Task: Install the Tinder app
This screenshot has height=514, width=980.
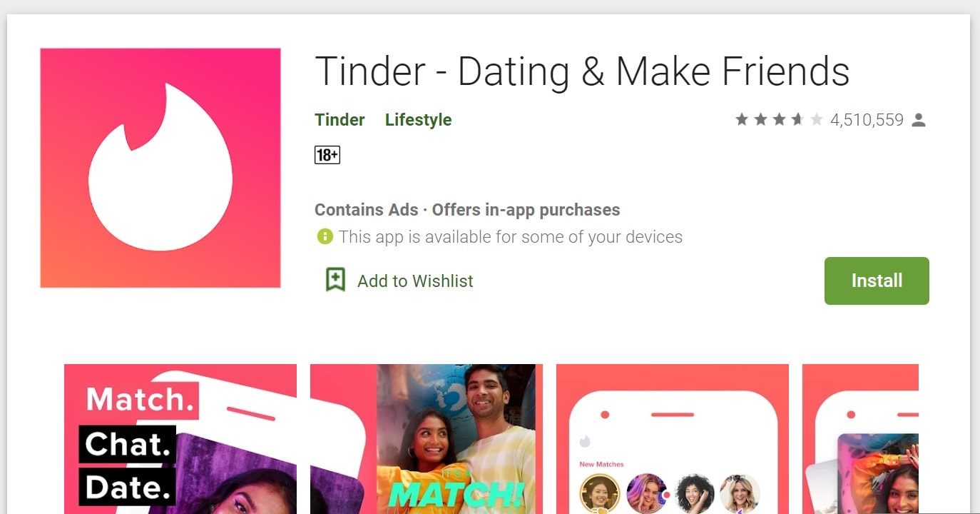Action: [x=877, y=281]
